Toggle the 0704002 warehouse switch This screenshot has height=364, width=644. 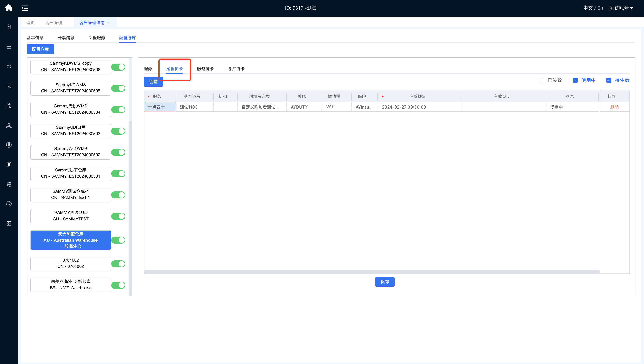click(118, 264)
